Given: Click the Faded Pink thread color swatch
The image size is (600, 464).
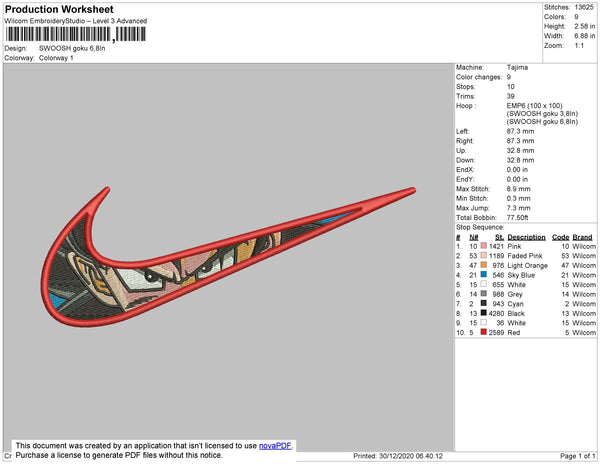Looking at the screenshot, I should coord(484,255).
